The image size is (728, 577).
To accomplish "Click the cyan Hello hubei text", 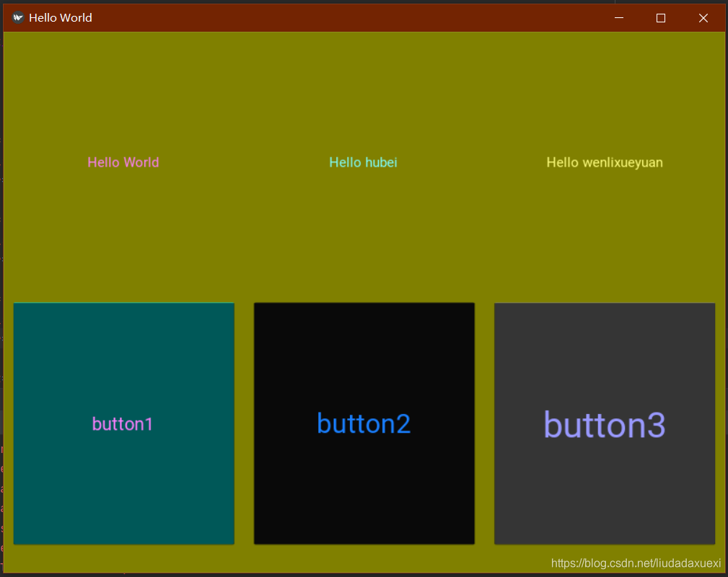I will [363, 162].
